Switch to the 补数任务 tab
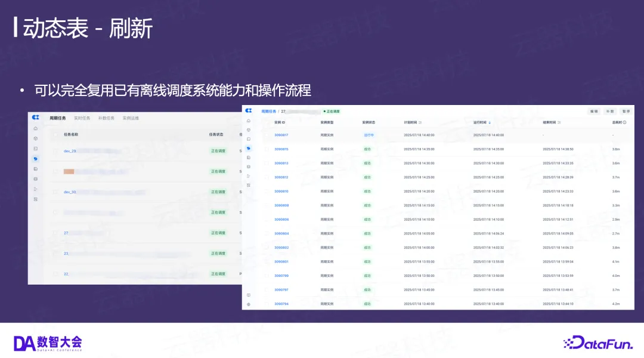 point(106,118)
